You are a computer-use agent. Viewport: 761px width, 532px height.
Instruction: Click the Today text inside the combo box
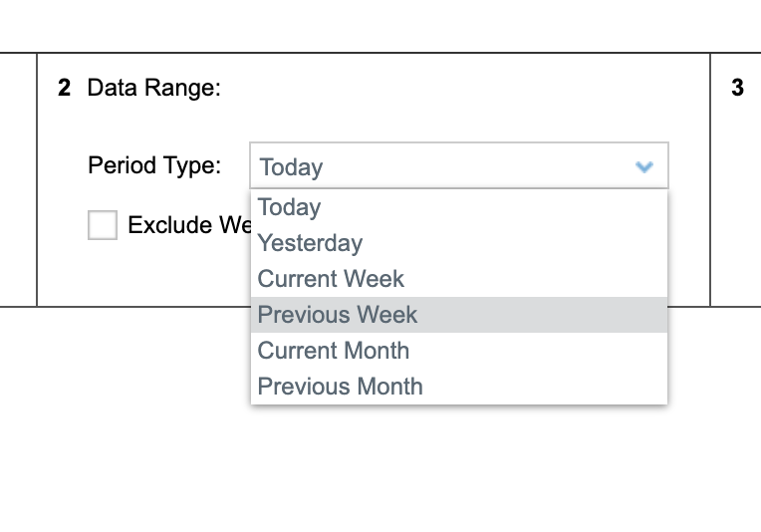point(291,167)
